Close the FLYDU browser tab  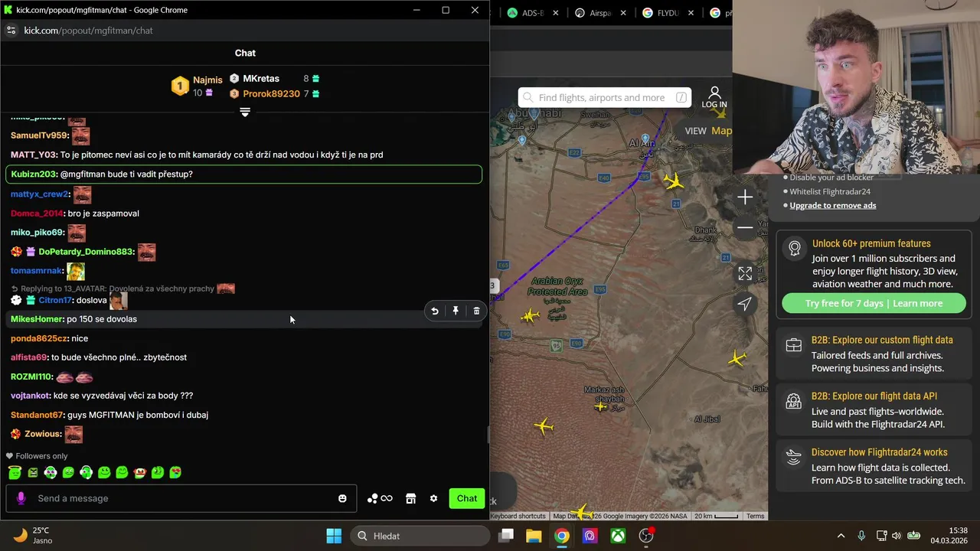[x=691, y=13]
